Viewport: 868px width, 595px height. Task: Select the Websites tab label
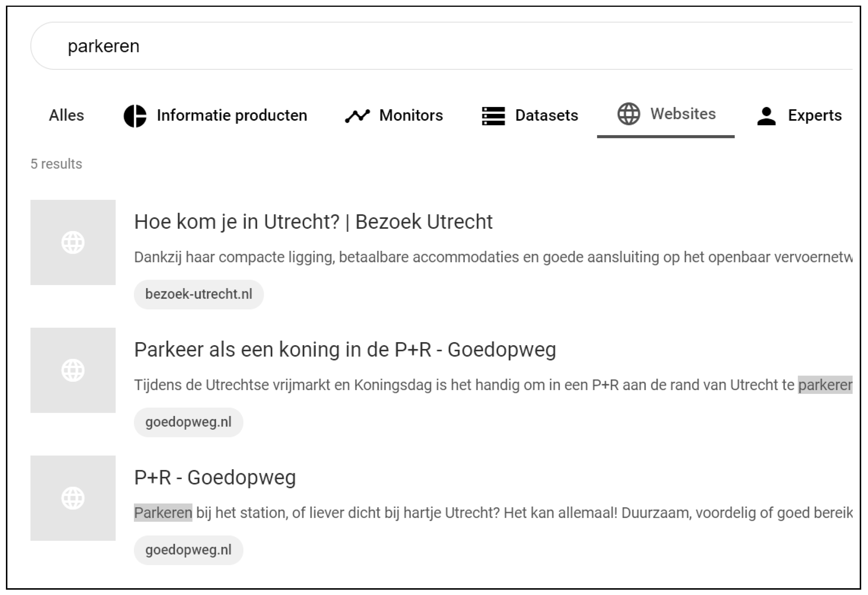(683, 114)
